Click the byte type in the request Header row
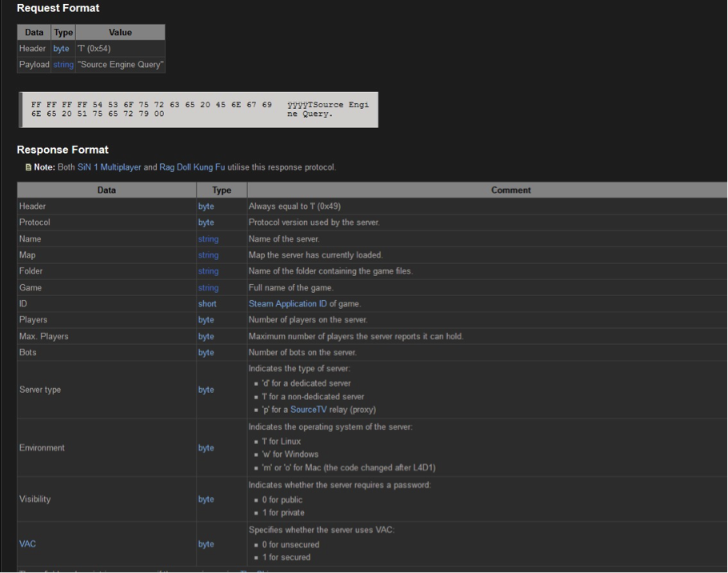Image resolution: width=728 pixels, height=573 pixels. (62, 49)
